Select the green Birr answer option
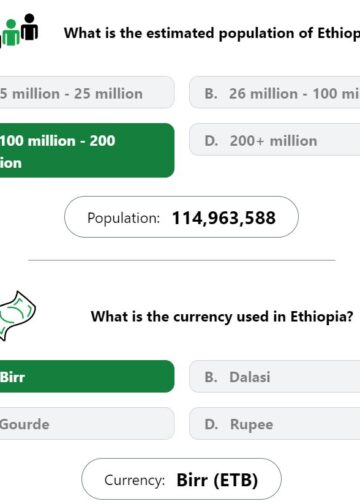 [x=87, y=376]
